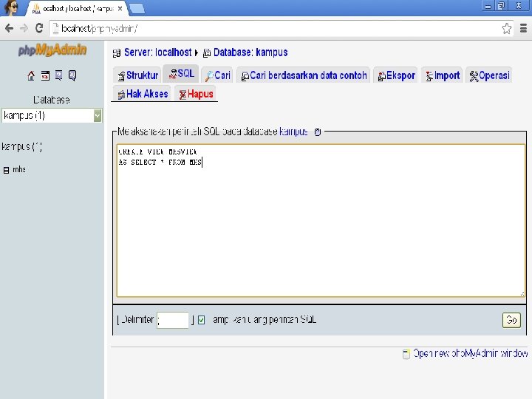Click the Chrome user avatar icon
The width and height of the screenshot is (532, 399).
[x=11, y=8]
